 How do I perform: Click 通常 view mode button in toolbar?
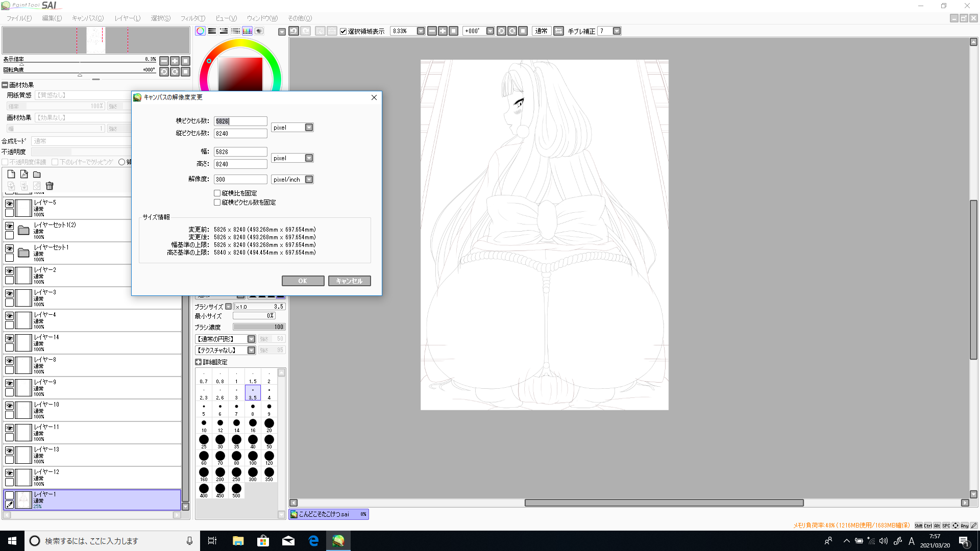click(x=541, y=31)
